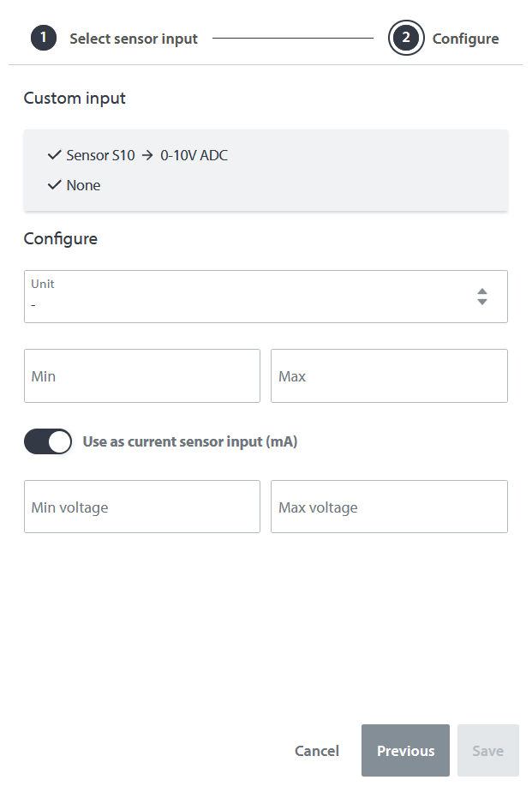Save the custom input configuration

click(x=488, y=751)
